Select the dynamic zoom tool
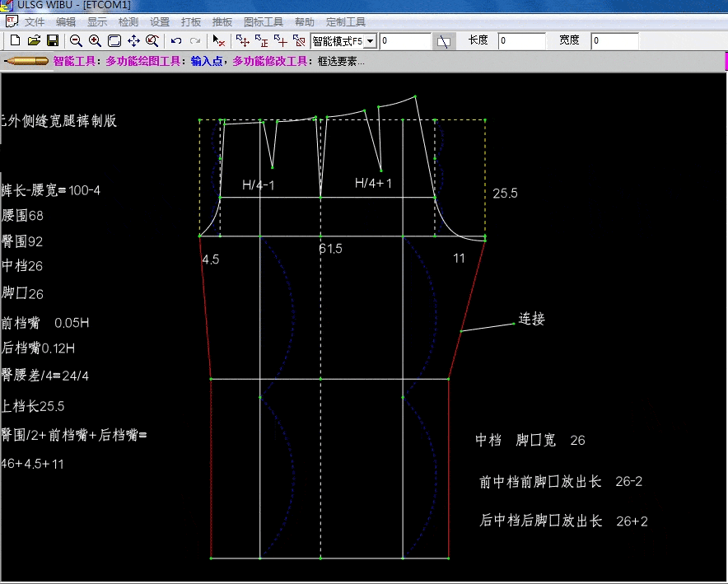728x584 pixels. [153, 40]
